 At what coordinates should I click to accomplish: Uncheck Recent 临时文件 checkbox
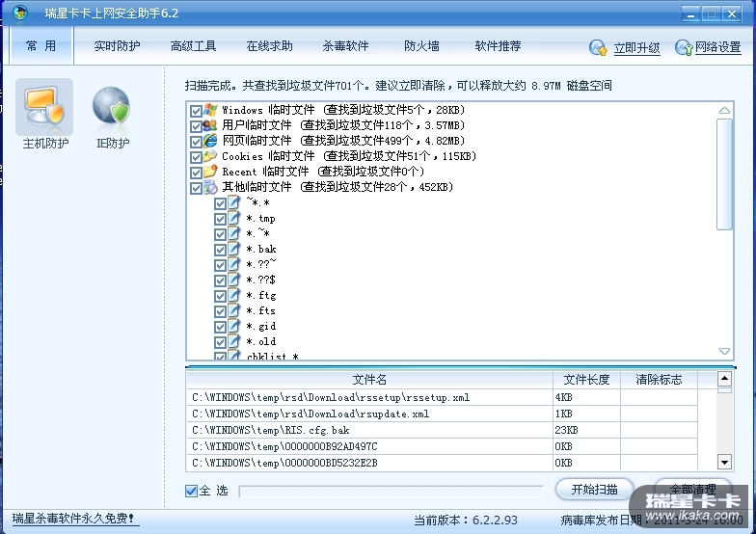pyautogui.click(x=196, y=173)
